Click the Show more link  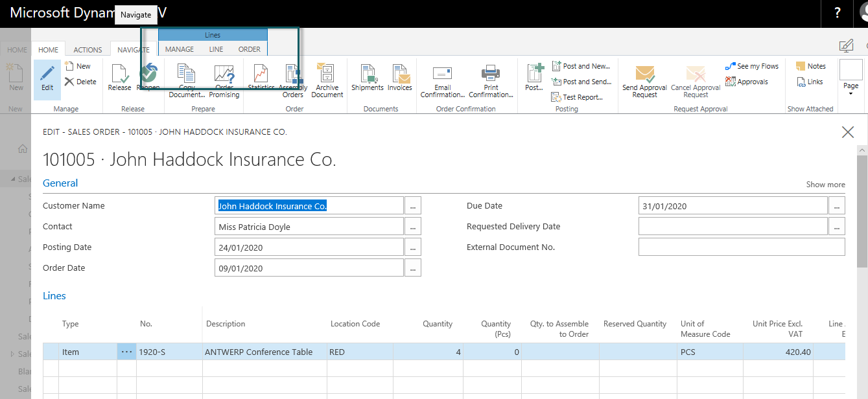pos(825,184)
